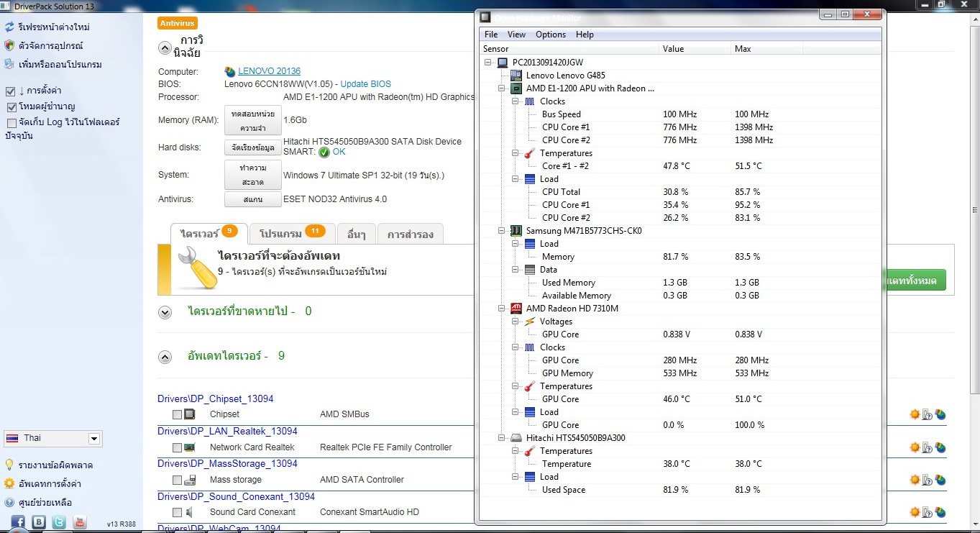Screen dimensions: 980x533
Task: Open the Drivers\DP_Chipset_13094 link
Action: (216, 399)
